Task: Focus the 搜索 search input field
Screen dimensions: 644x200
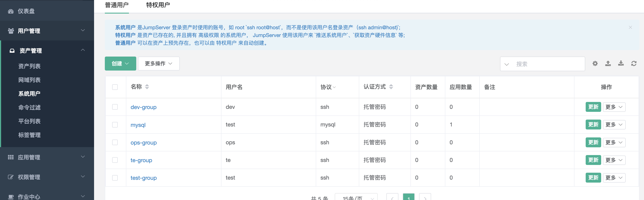Action: 549,64
